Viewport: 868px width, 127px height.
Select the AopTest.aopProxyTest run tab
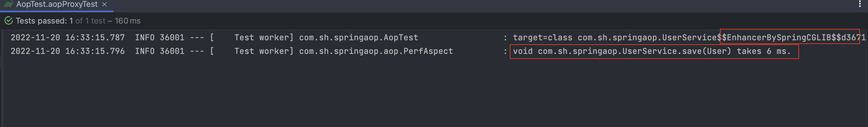tap(57, 4)
